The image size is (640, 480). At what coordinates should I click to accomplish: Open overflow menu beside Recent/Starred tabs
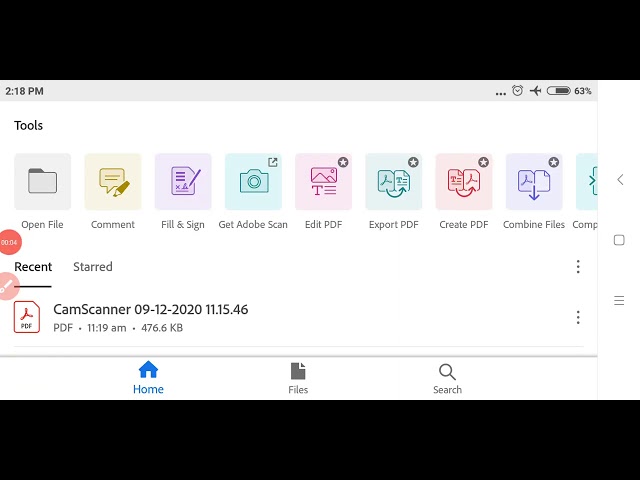(578, 267)
